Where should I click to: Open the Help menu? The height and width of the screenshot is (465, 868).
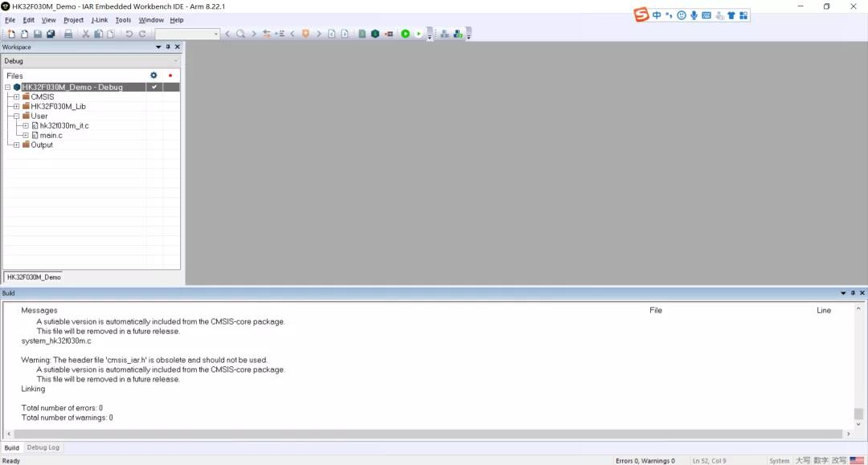pyautogui.click(x=177, y=20)
